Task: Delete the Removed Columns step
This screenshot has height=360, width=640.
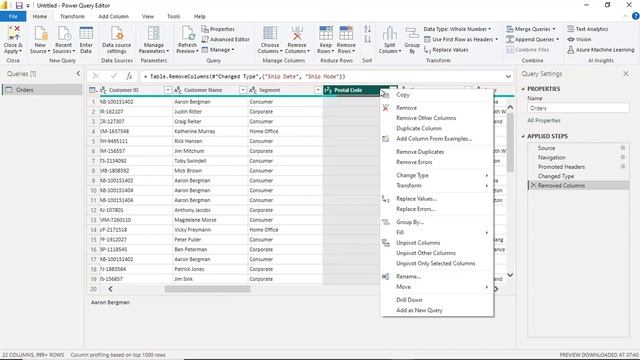Action: [x=533, y=186]
